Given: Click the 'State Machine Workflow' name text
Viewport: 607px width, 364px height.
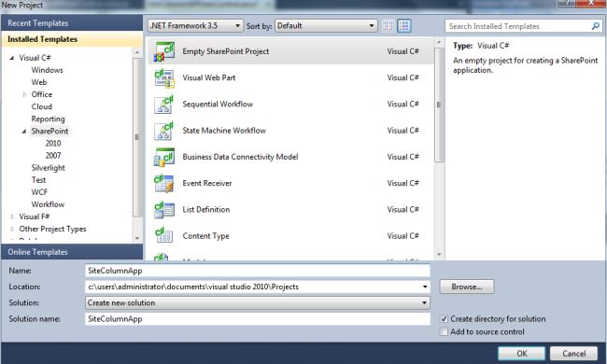Looking at the screenshot, I should (224, 131).
